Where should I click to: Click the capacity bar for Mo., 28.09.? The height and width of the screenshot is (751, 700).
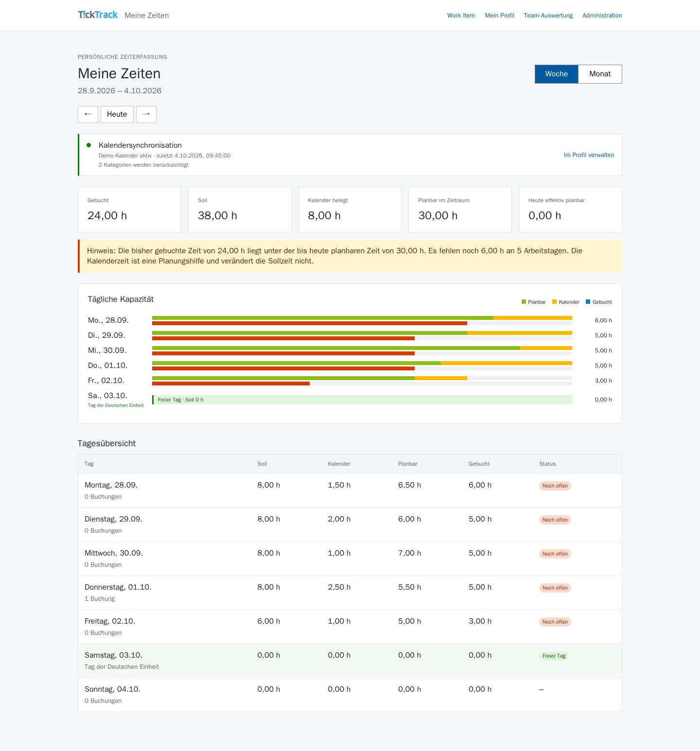click(x=362, y=320)
